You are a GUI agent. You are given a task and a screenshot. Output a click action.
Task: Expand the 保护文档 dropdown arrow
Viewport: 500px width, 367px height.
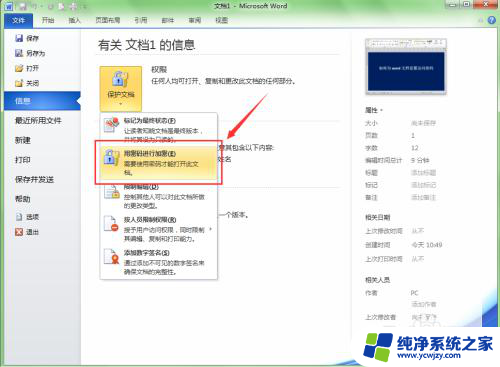[121, 104]
